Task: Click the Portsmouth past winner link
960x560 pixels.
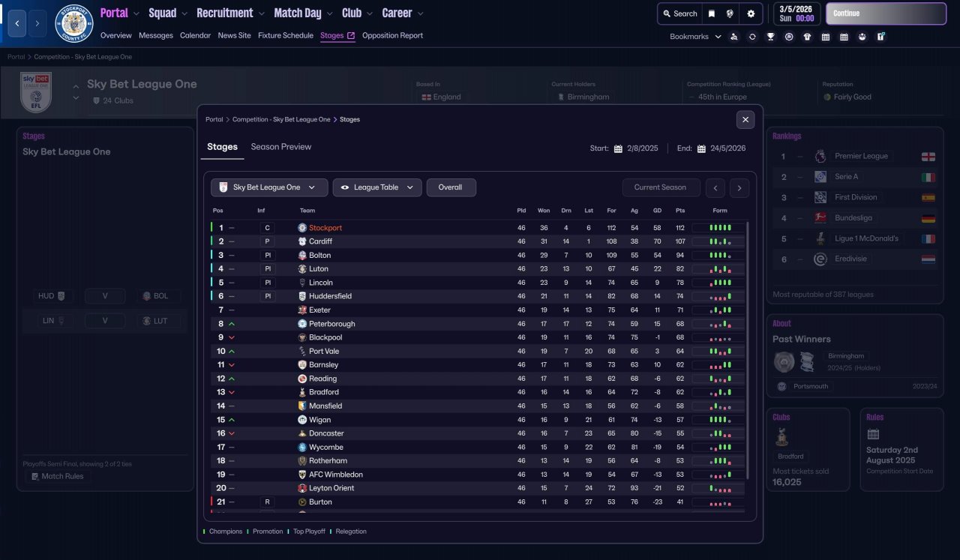Action: click(x=811, y=386)
